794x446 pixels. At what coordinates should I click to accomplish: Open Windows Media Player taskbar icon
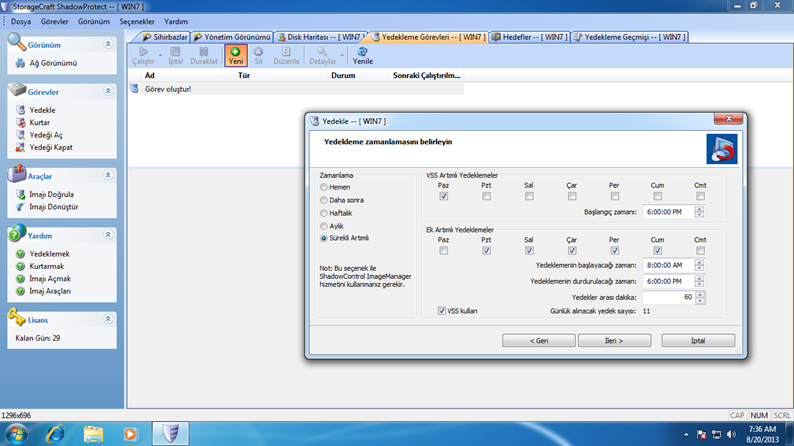pyautogui.click(x=131, y=434)
